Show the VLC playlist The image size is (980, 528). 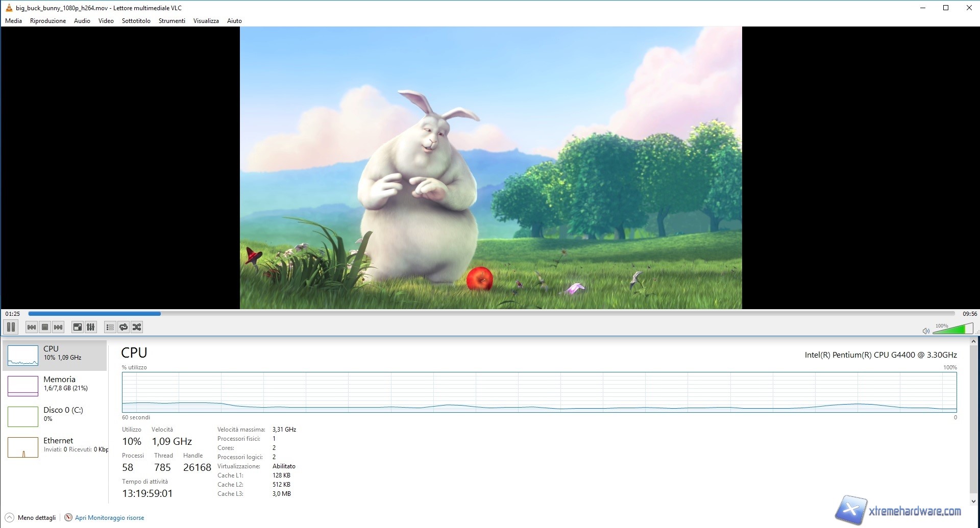pyautogui.click(x=109, y=327)
